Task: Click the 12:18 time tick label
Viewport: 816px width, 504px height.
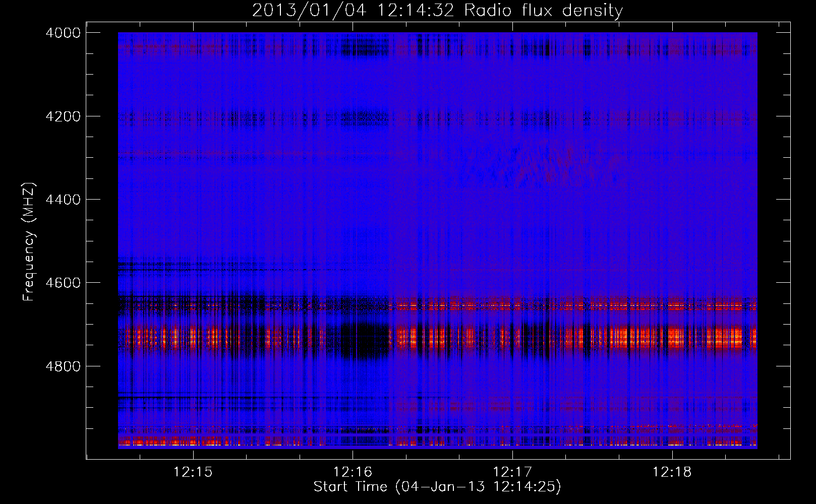Action: pos(672,472)
